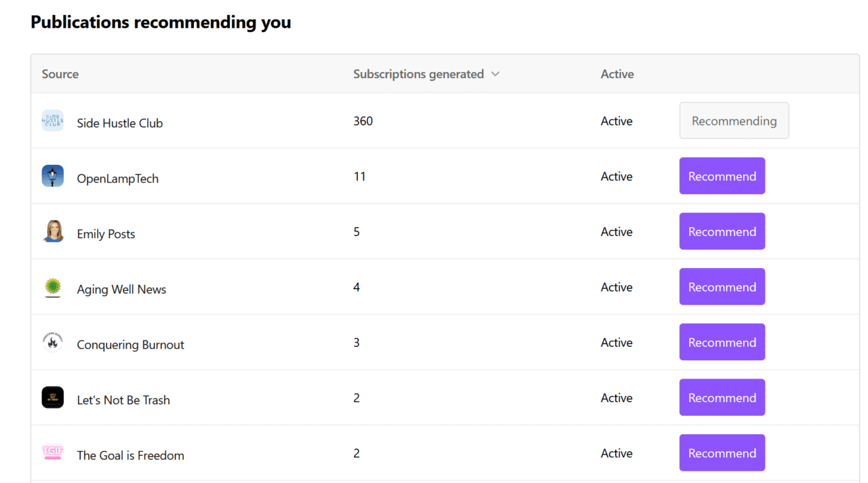Click the OpenLampTech lamp icon
The width and height of the screenshot is (868, 483).
(x=53, y=176)
